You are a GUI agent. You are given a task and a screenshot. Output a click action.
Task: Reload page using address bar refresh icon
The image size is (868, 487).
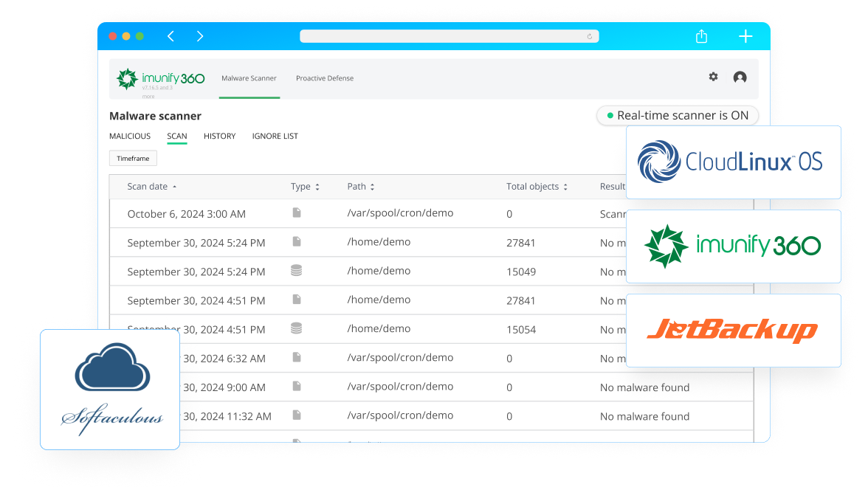[590, 36]
